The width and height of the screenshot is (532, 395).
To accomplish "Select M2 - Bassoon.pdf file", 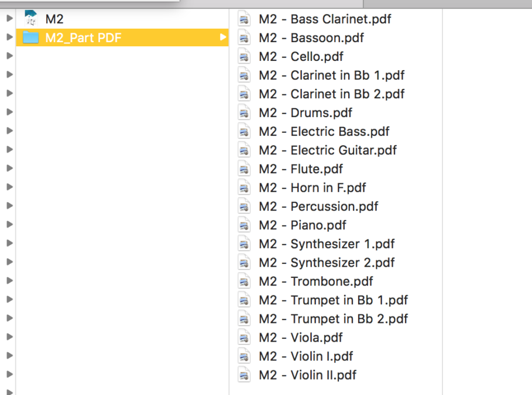I will click(x=311, y=37).
